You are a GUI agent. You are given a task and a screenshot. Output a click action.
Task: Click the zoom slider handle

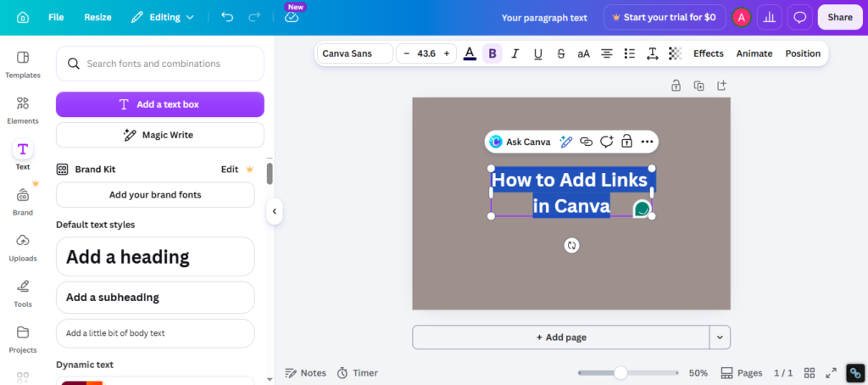[x=620, y=373]
